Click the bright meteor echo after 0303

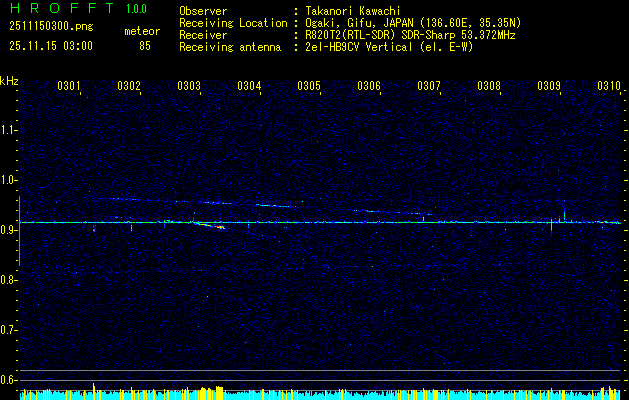(210, 225)
